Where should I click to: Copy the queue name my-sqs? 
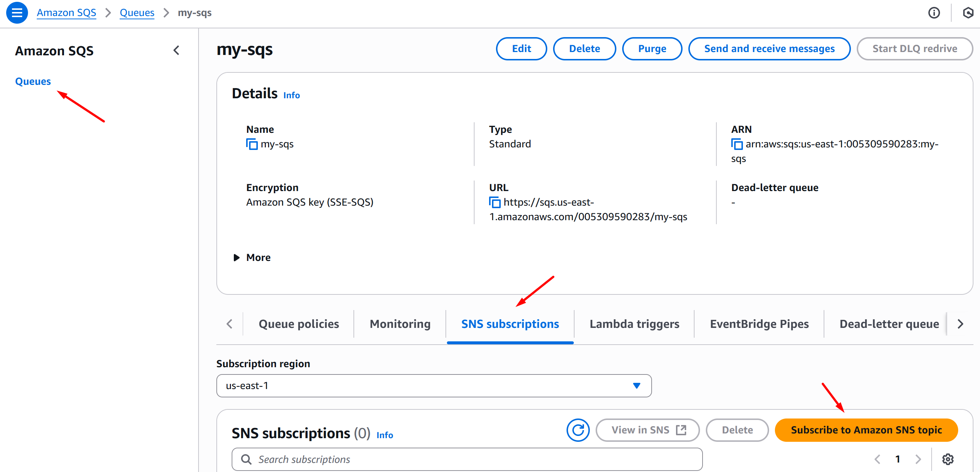point(252,144)
